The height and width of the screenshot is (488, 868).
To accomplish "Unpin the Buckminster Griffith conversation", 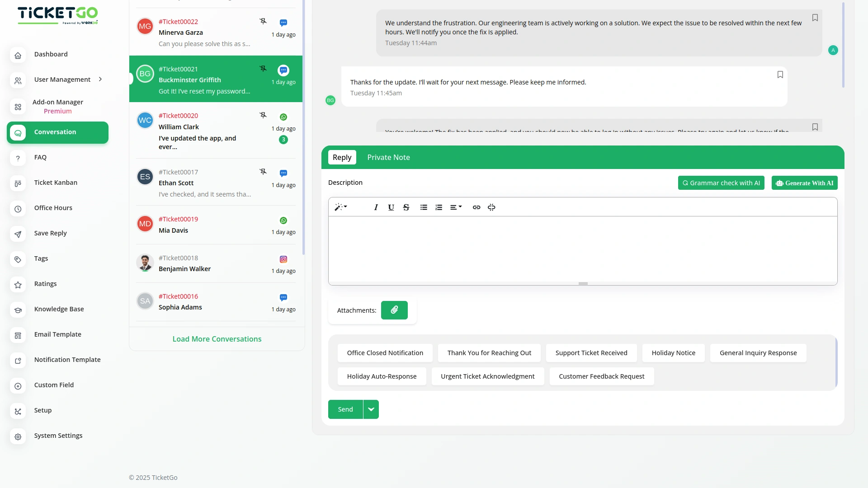I will [263, 68].
